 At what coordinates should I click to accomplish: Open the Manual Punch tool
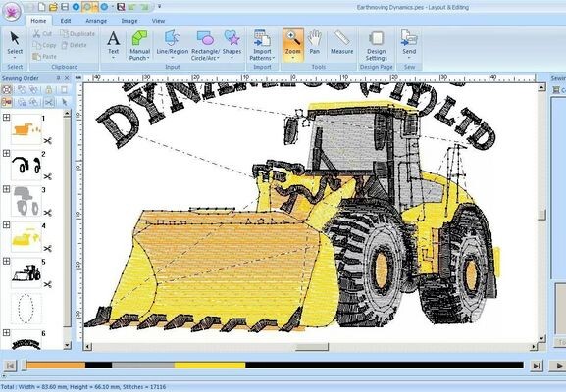click(x=139, y=45)
